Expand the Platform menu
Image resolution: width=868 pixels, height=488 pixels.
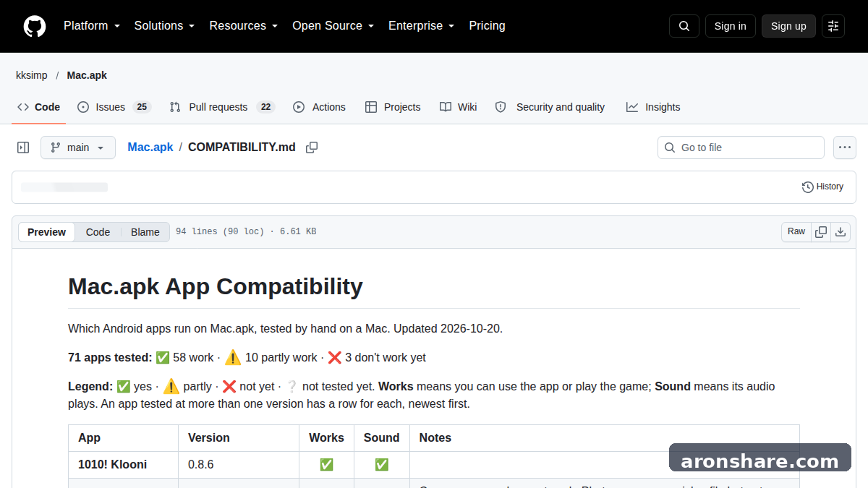pyautogui.click(x=92, y=26)
